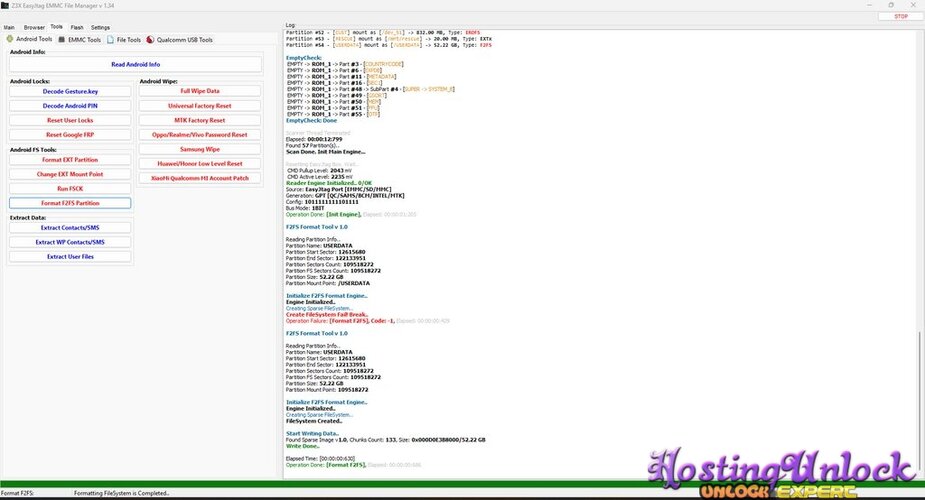Click the green completed progress bar
The image size is (925, 500).
[462, 484]
